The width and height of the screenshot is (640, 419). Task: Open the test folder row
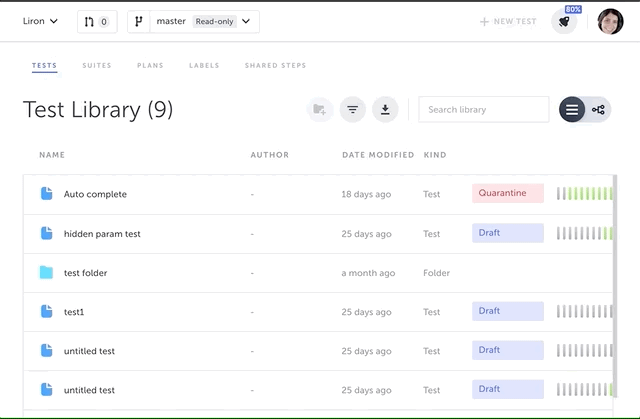pos(318,273)
